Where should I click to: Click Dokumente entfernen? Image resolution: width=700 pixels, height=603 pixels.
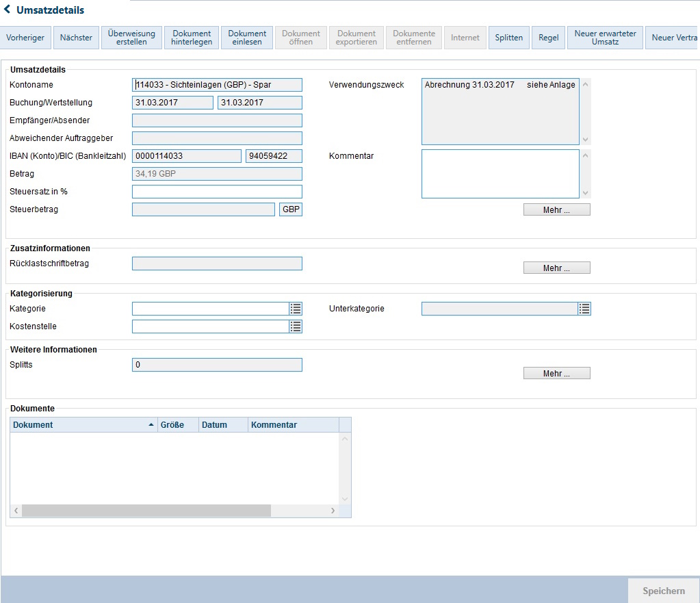coord(414,38)
